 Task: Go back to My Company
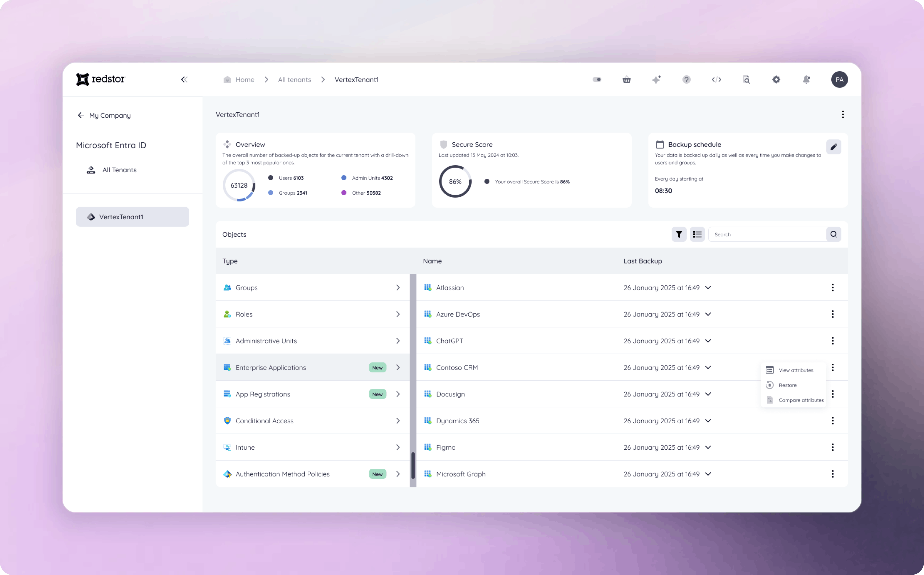click(x=104, y=115)
